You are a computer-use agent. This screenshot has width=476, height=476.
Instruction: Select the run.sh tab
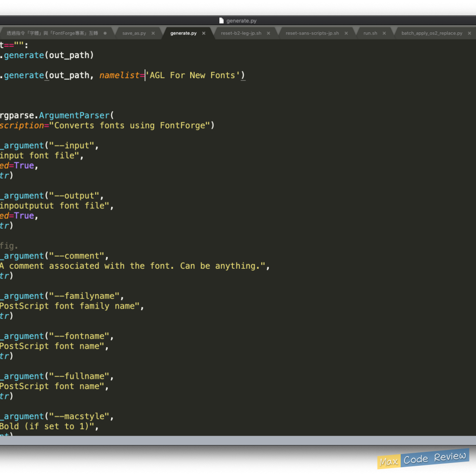[x=370, y=33]
